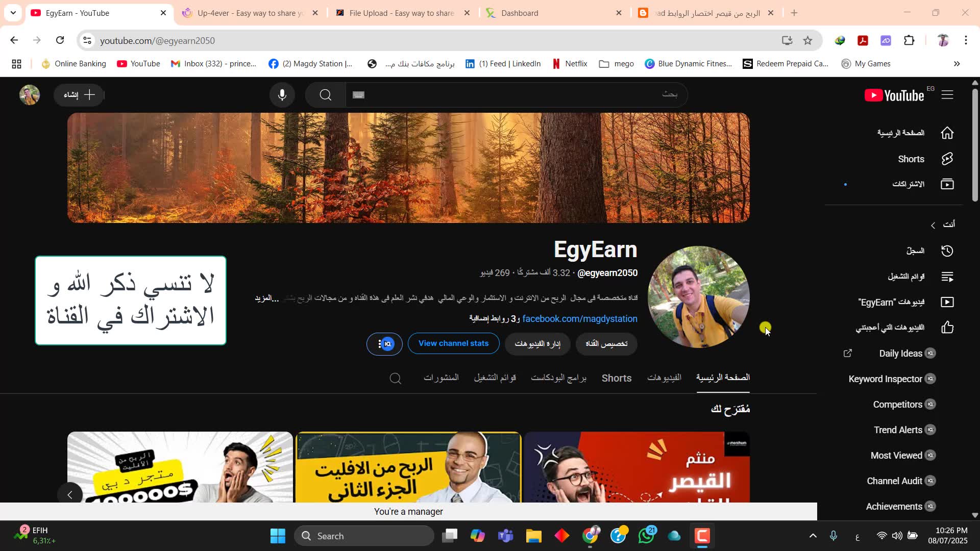
Task: Open a new browser tab
Action: pyautogui.click(x=794, y=13)
